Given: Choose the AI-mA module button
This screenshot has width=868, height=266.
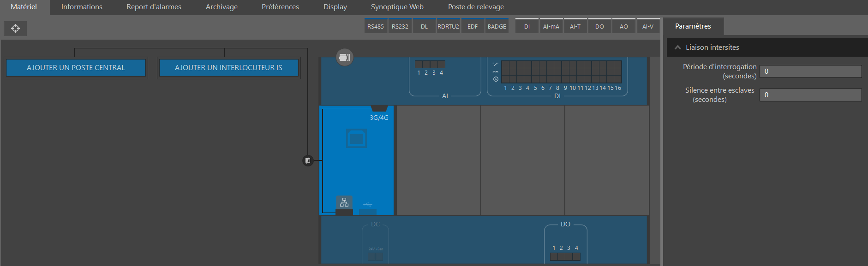Looking at the screenshot, I should (551, 26).
